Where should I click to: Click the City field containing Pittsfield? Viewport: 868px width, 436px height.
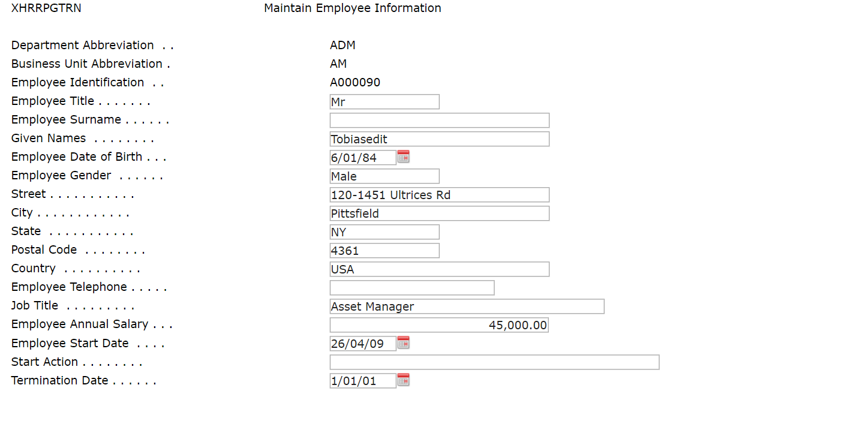point(439,214)
